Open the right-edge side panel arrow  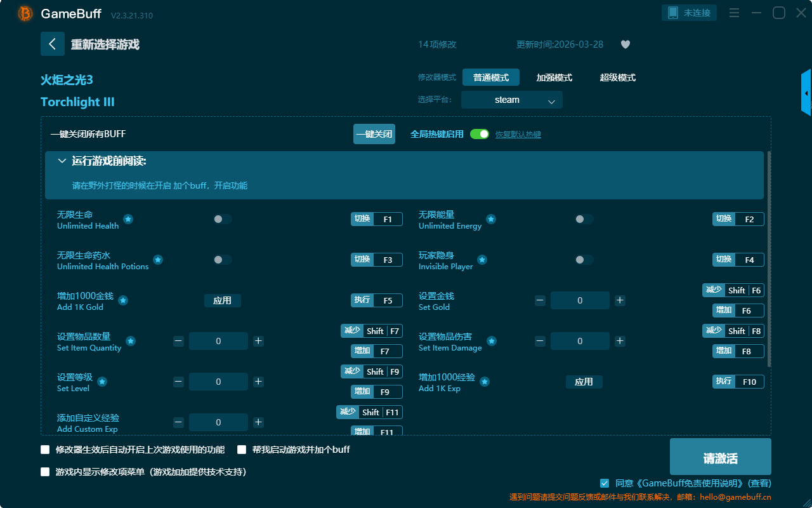[x=806, y=93]
